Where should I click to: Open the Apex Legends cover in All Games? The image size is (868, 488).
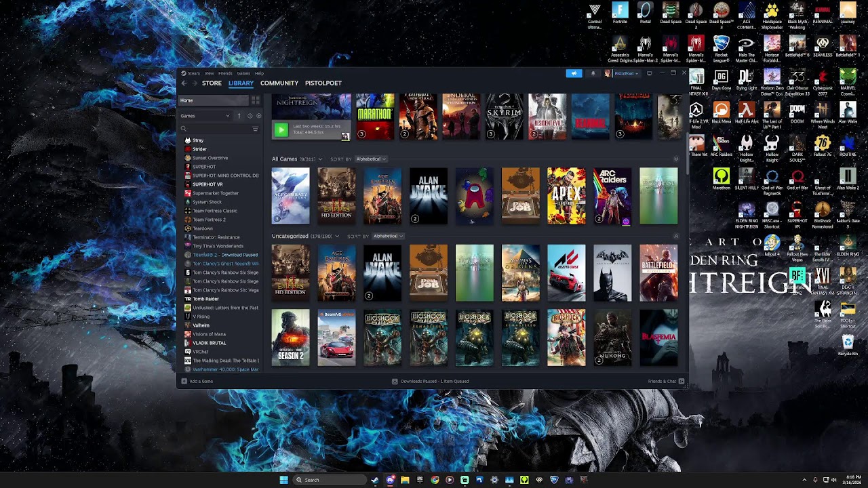click(x=566, y=196)
